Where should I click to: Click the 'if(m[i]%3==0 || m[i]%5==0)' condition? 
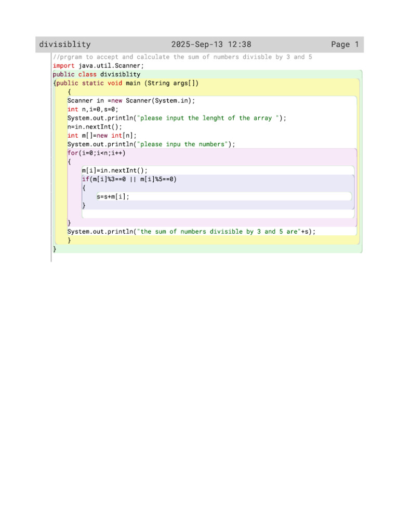pos(129,179)
